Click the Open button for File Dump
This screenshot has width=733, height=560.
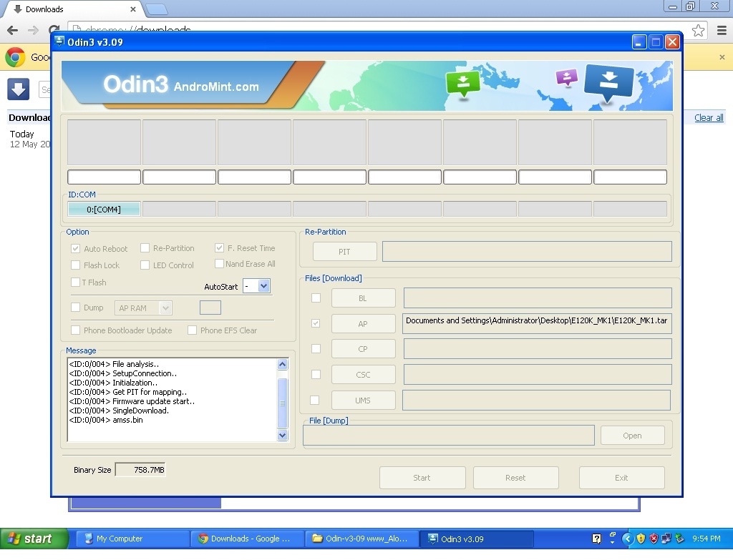click(632, 436)
